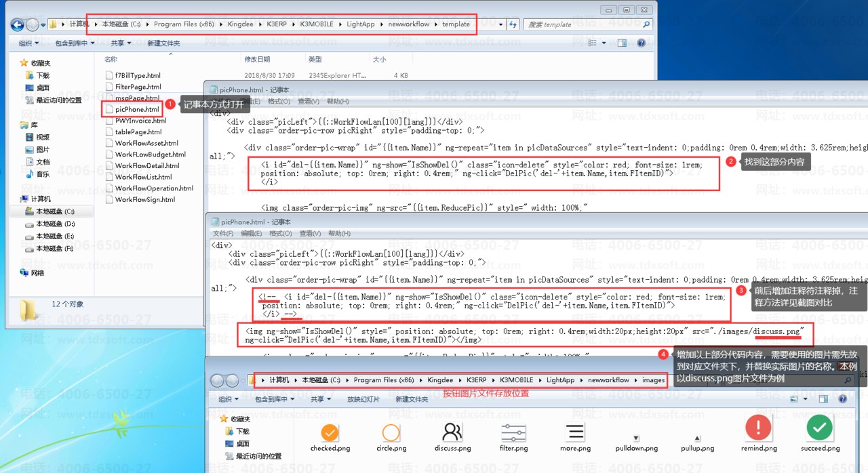The height and width of the screenshot is (473, 868).
Task: Select local disk (D:) in navigation pane
Action: point(55,224)
